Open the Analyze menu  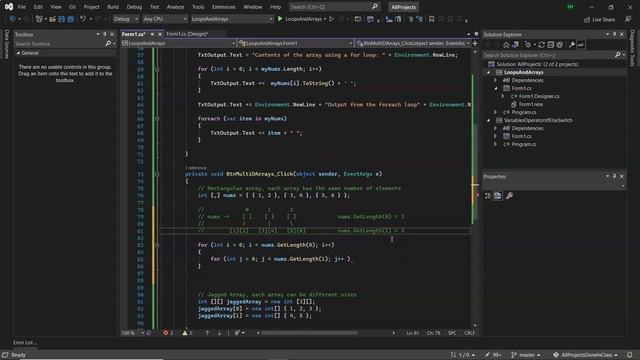tap(176, 7)
